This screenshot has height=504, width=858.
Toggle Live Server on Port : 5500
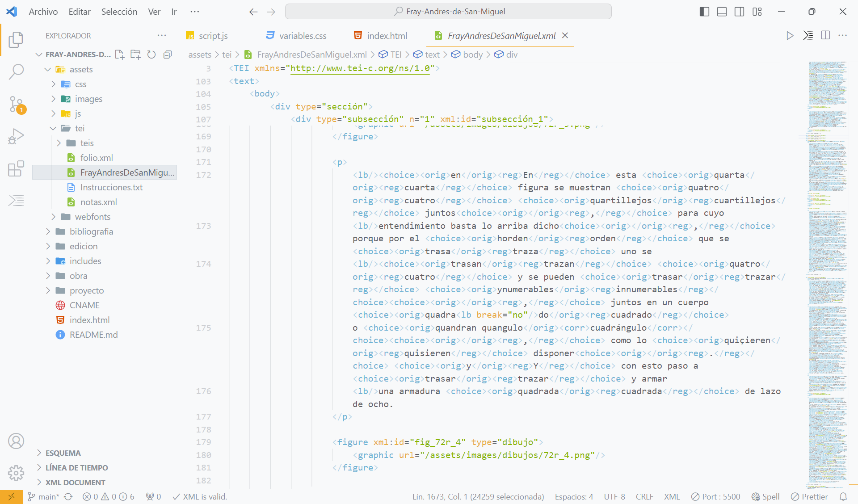[715, 497]
